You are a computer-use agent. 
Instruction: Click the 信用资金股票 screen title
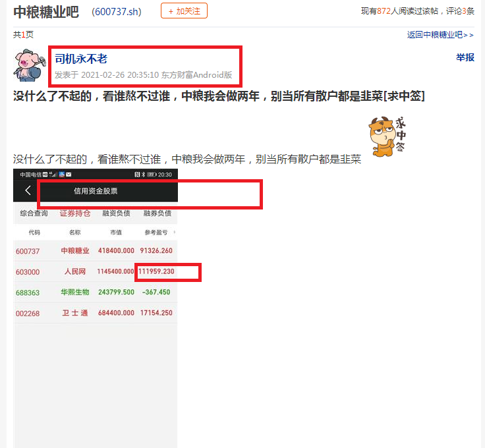(x=96, y=191)
